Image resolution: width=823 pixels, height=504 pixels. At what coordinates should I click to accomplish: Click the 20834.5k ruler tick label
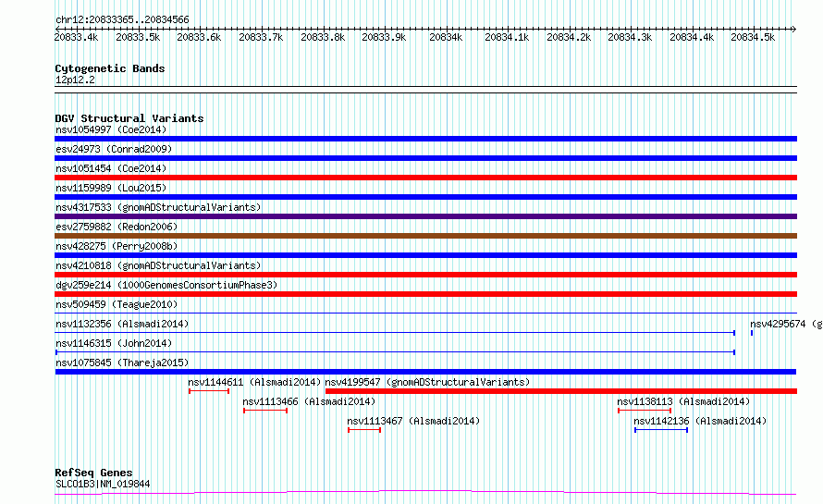[754, 37]
